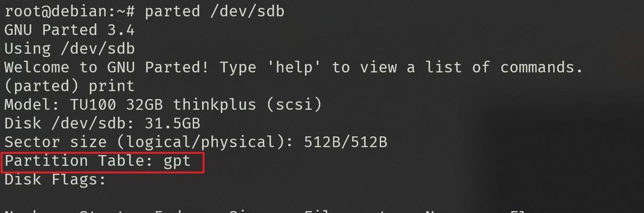Click the "print" command after the prompt
Image resolution: width=644 pixels, height=213 pixels.
[111, 86]
